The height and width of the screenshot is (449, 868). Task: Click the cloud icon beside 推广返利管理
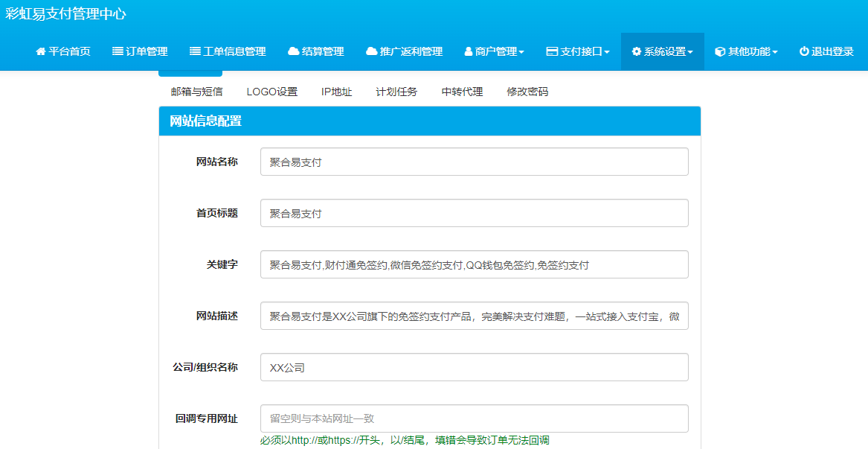tap(371, 51)
